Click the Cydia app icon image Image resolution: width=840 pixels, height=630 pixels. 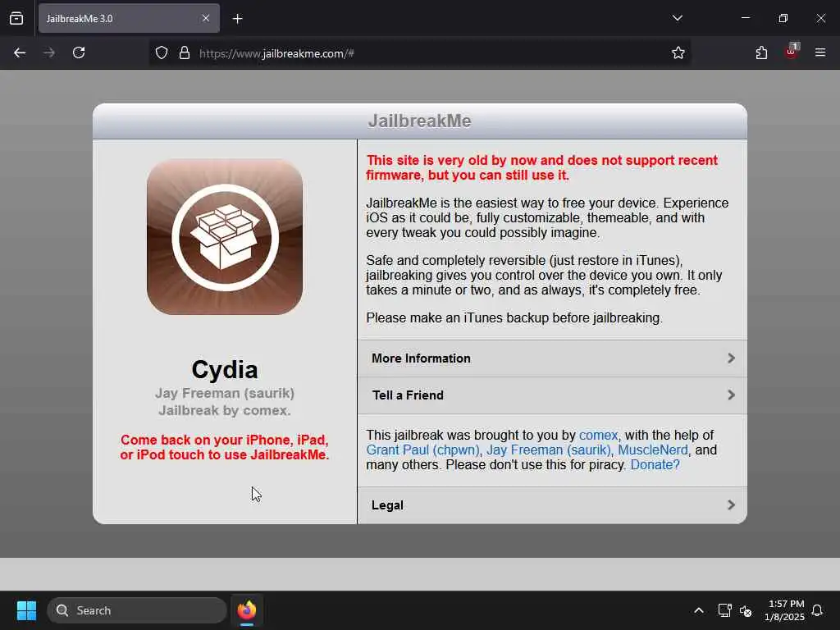tap(225, 237)
